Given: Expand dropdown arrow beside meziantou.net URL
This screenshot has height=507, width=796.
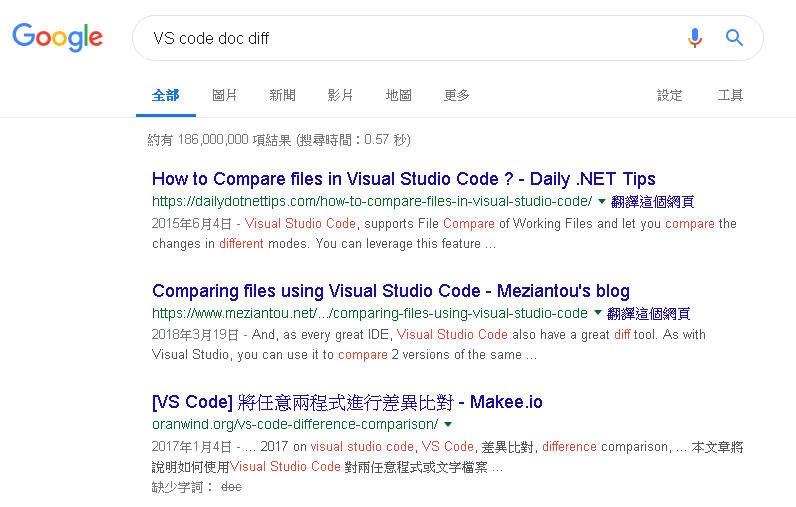Looking at the screenshot, I should coord(598,313).
